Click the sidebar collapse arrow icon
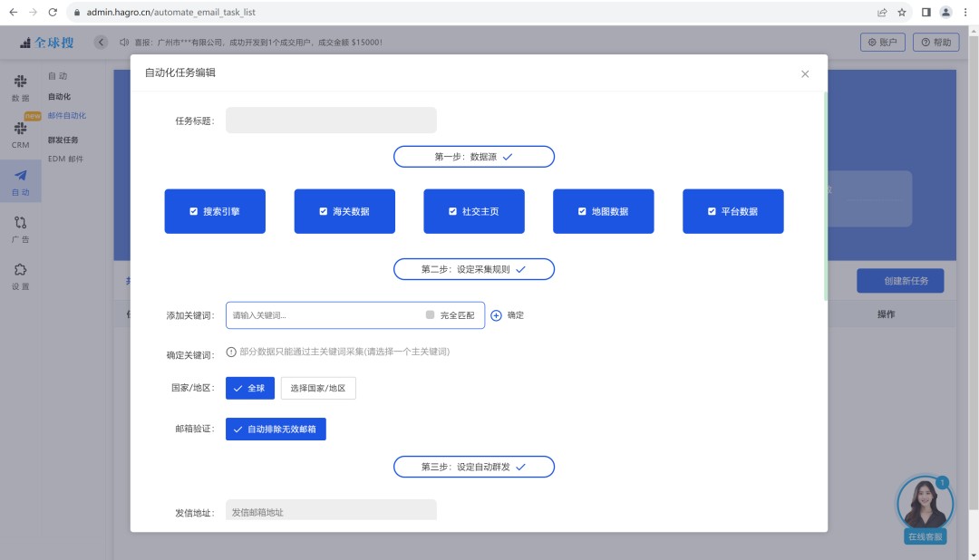 (101, 43)
